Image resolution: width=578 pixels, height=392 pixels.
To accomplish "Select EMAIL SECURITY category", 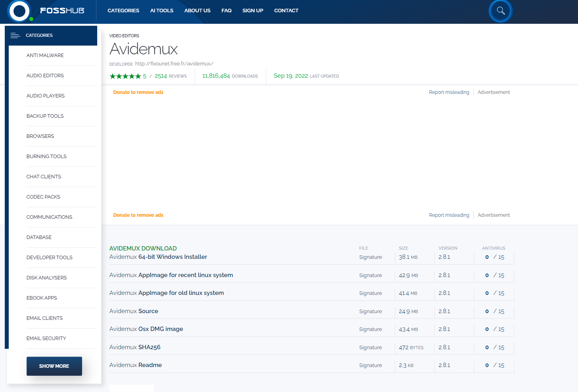I will (x=46, y=338).
